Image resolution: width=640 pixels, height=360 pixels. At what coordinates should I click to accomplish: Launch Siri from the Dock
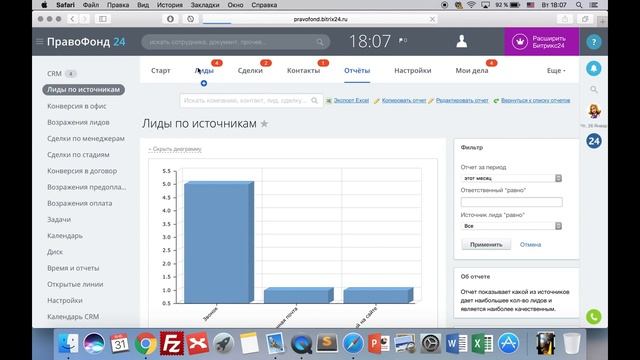point(94,343)
